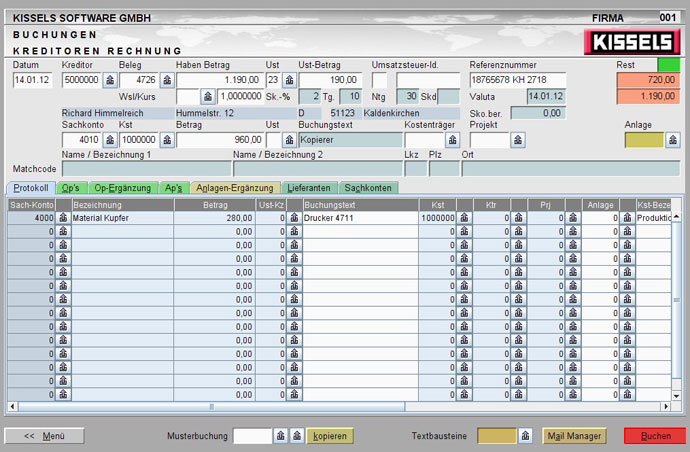Click the Referenznummer field
The height and width of the screenshot is (452, 690).
(x=518, y=80)
